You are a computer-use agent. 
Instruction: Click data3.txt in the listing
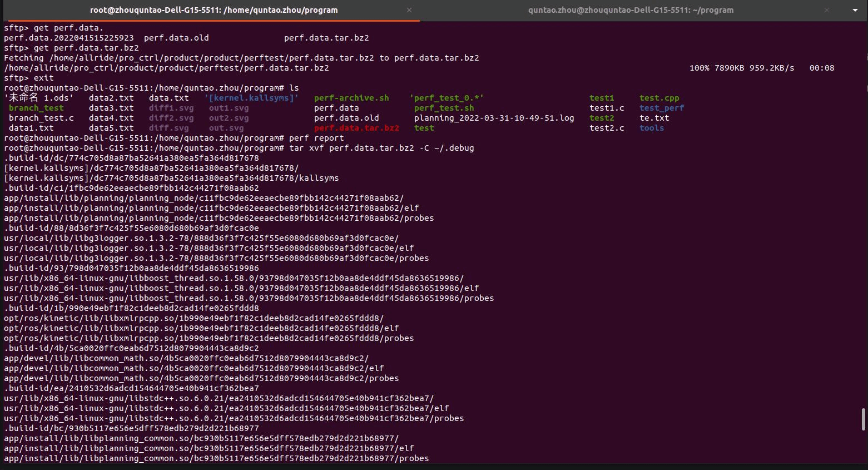tap(111, 108)
